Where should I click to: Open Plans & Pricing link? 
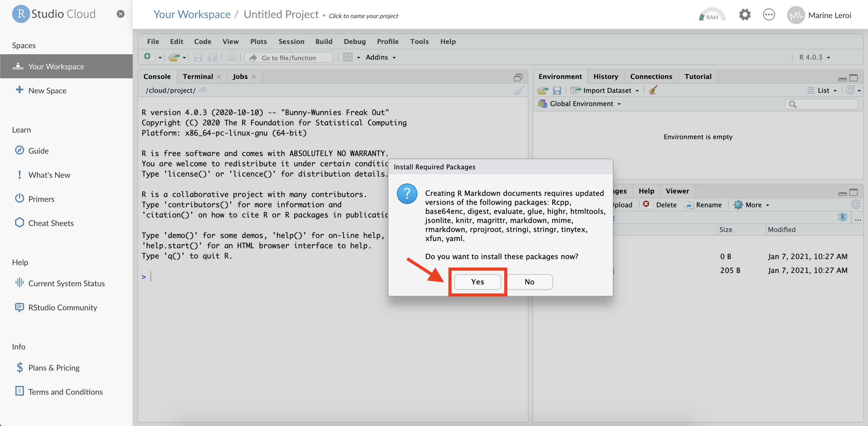48,368
